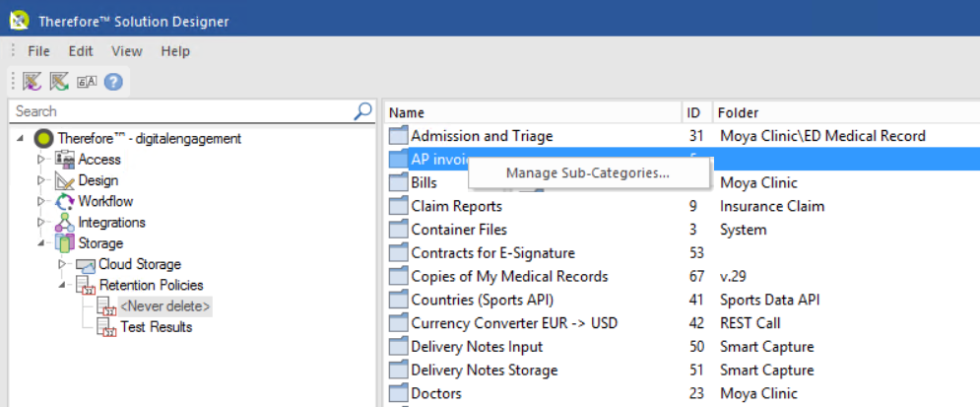This screenshot has width=980, height=407.
Task: Select the Integrations tree label
Action: pos(112,222)
